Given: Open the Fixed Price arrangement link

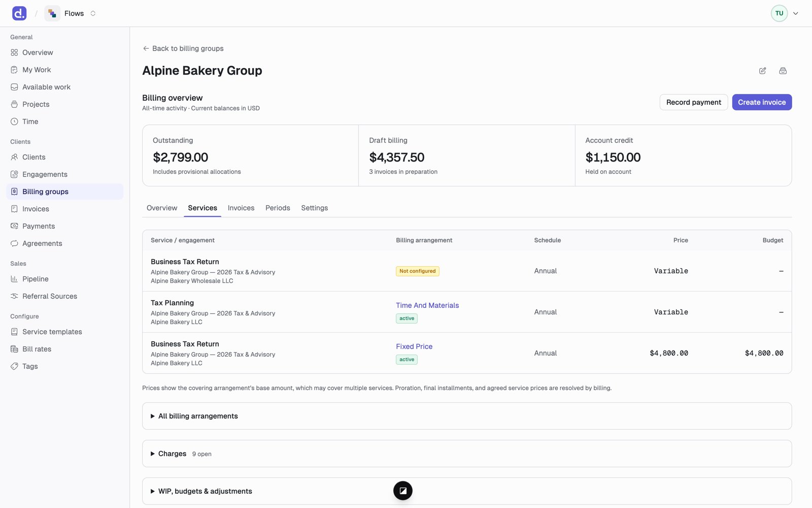Looking at the screenshot, I should coord(414,346).
